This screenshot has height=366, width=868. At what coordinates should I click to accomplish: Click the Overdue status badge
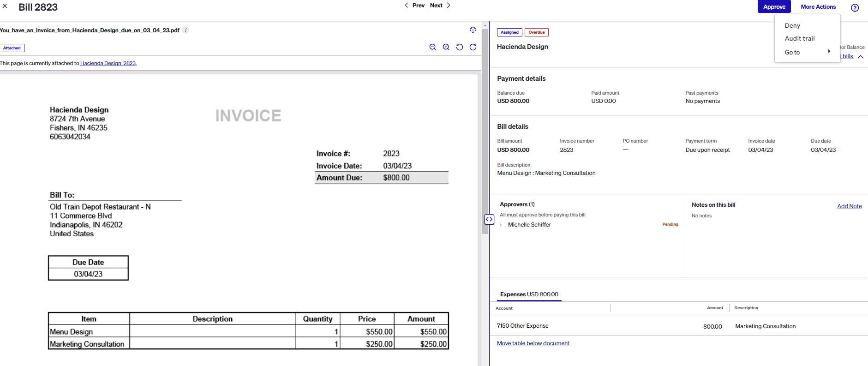(536, 32)
